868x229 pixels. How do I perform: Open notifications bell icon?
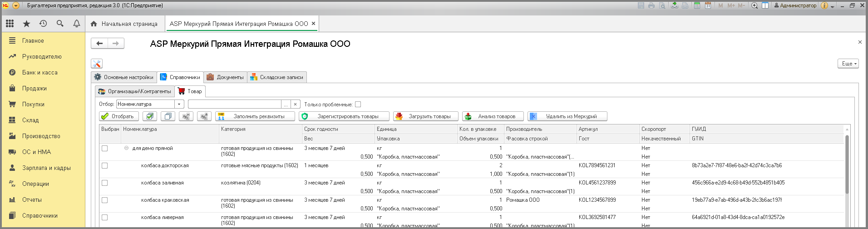(x=77, y=24)
